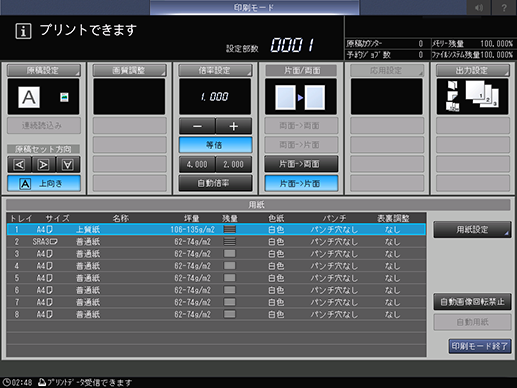Set magnification to 4.000
Screen dimensions: 517x388
click(197, 164)
